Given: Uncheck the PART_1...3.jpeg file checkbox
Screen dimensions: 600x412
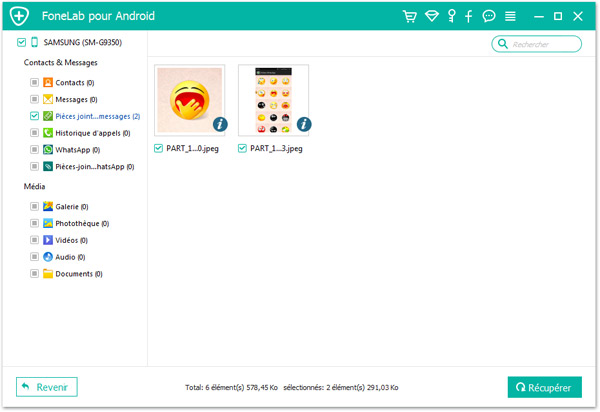Looking at the screenshot, I should 243,148.
